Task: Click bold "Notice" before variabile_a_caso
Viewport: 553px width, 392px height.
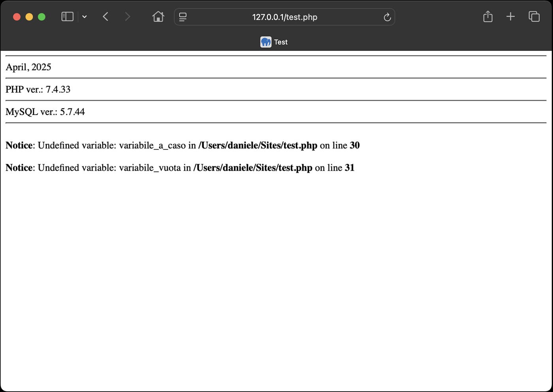Action: [x=19, y=145]
